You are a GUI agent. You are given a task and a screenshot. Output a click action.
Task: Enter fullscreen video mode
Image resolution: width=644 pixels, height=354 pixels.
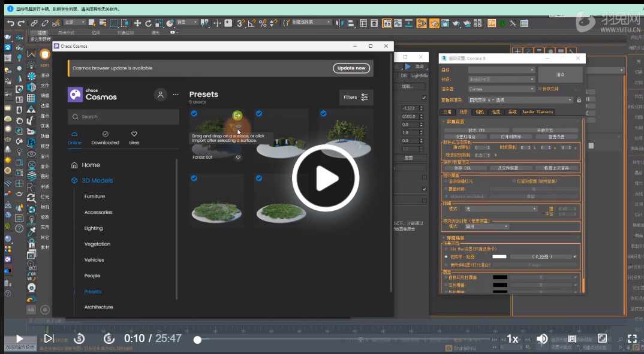pos(632,339)
